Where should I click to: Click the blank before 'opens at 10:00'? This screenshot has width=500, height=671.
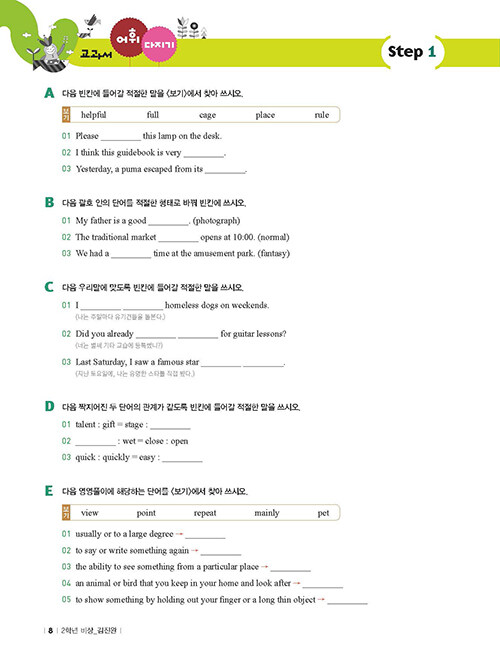pyautogui.click(x=179, y=238)
